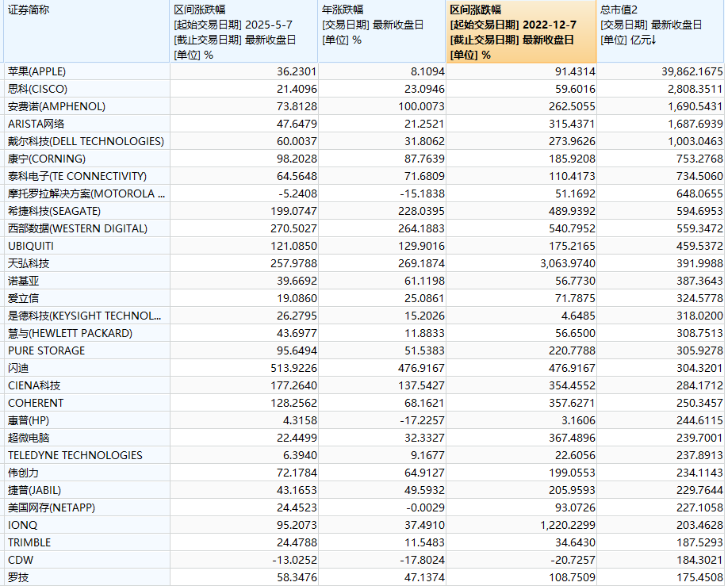Click the 超微电脑 row name

tap(29, 438)
